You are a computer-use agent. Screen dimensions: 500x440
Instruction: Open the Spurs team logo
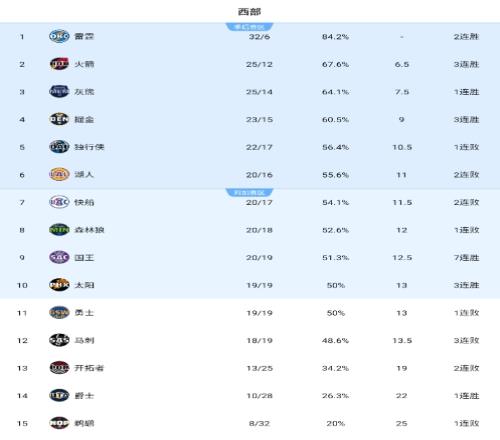coord(59,341)
